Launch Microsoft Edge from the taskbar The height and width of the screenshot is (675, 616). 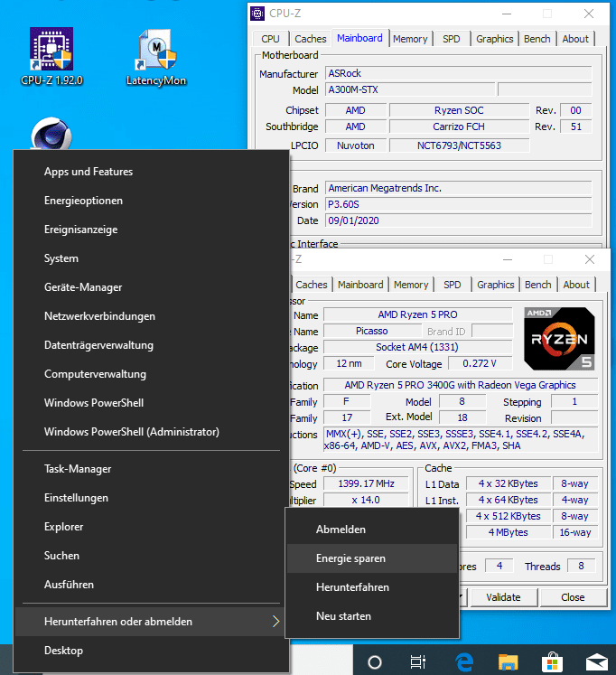coord(464,662)
